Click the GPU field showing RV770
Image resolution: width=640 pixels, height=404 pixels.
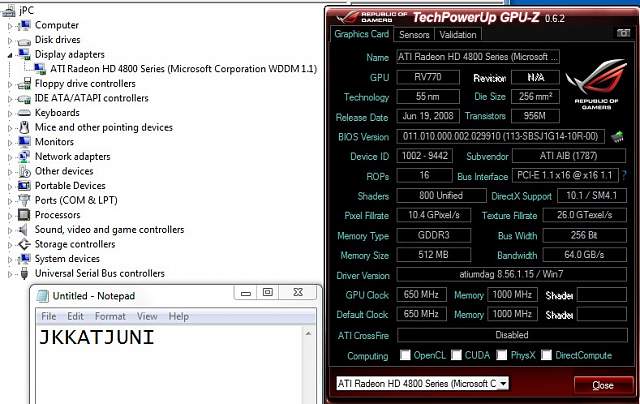coord(428,77)
